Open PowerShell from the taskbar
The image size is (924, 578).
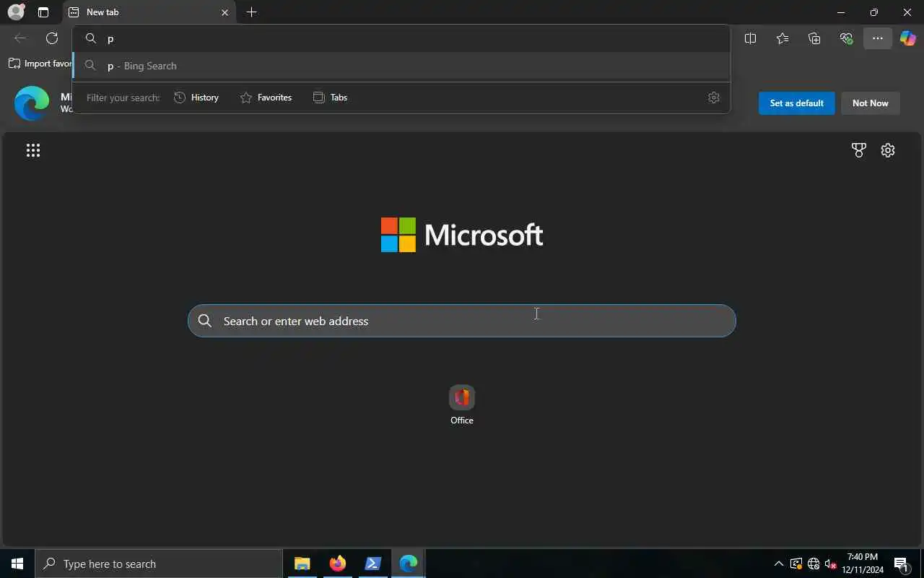[x=372, y=564]
